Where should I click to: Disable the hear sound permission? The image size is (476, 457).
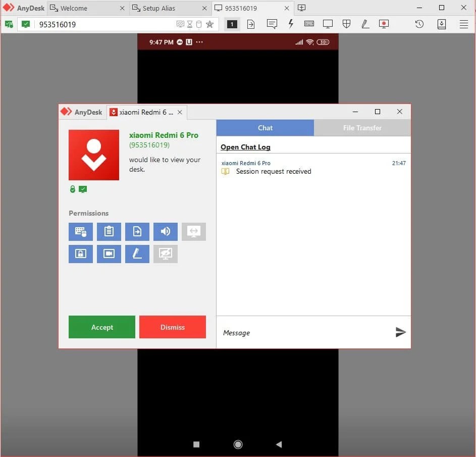point(165,231)
